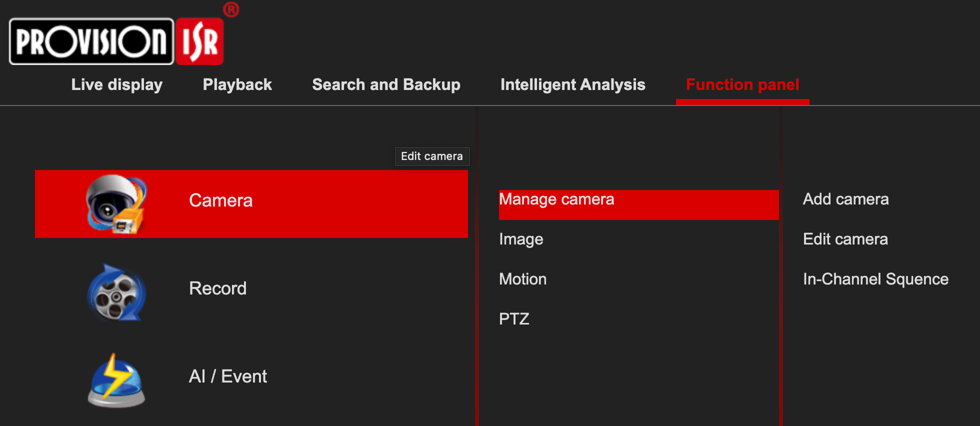Viewport: 980px width, 426px height.
Task: Click the lightning bolt AI / Event icon
Action: tap(116, 381)
